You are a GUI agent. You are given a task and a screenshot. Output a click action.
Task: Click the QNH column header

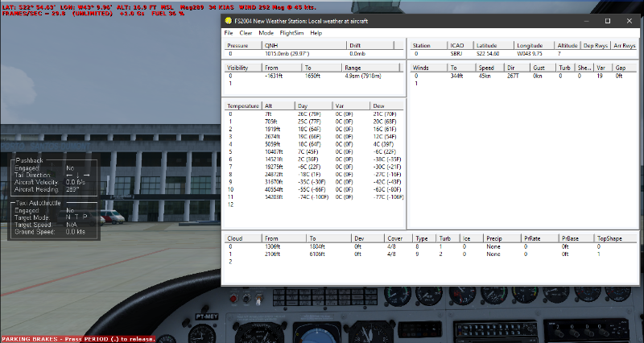click(x=304, y=46)
